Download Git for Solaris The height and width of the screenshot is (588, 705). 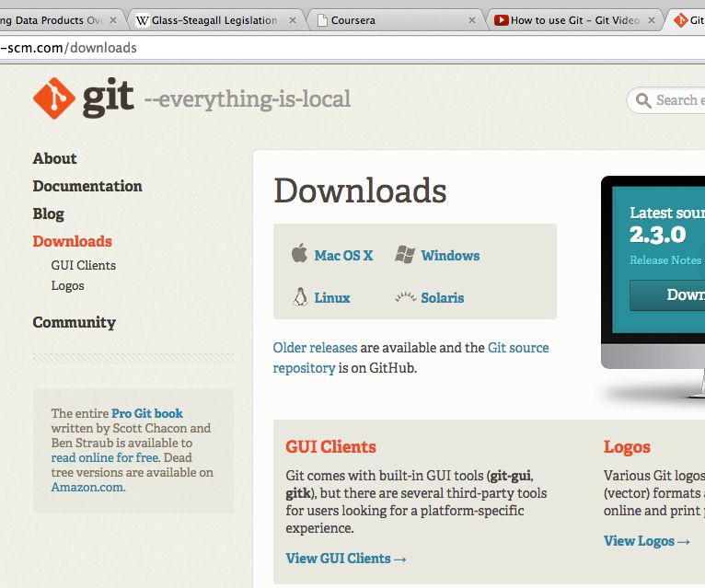tap(443, 297)
